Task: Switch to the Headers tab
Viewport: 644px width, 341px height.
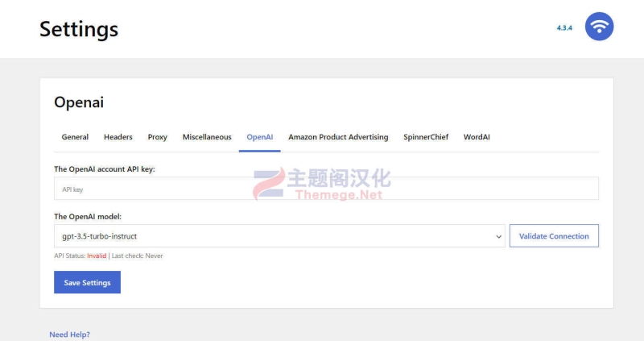Action: pyautogui.click(x=118, y=137)
